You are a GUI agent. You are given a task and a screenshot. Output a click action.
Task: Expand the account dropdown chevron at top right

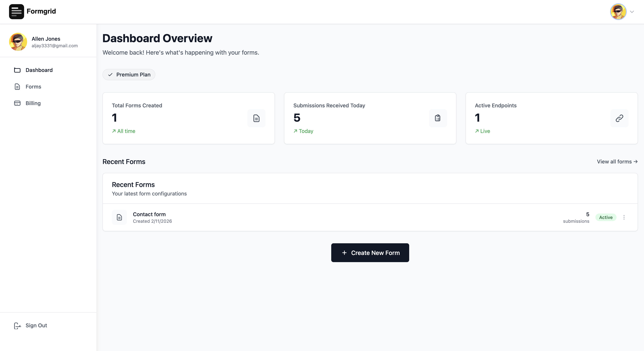click(x=632, y=12)
